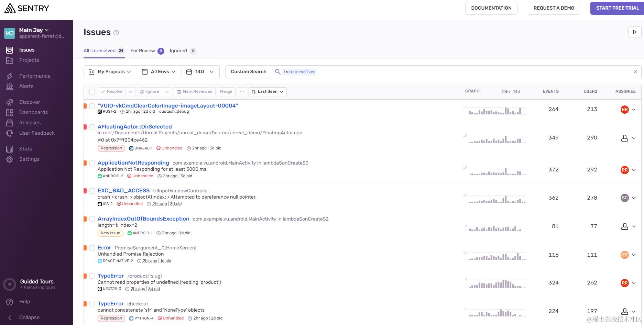Check the ApplicationNotResponding issue checkbox
This screenshot has width=644, height=325.
pos(92,163)
